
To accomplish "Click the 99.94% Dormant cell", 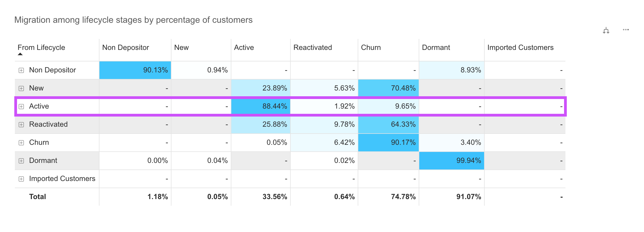I will point(452,161).
